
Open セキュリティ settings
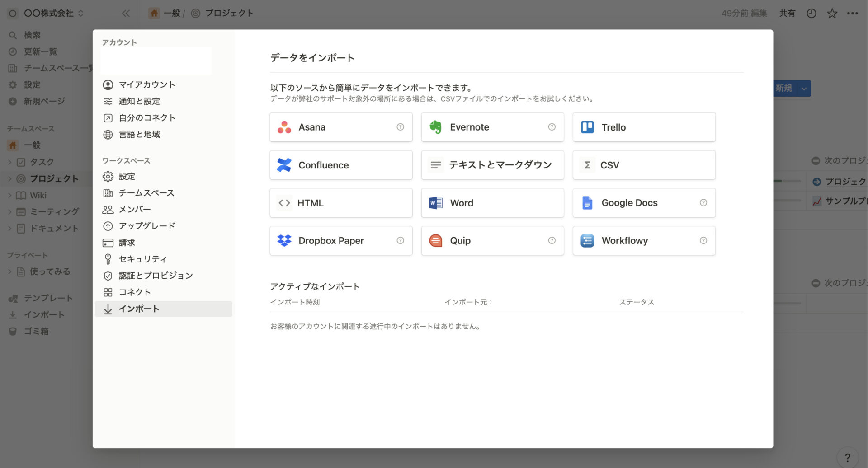163,259
